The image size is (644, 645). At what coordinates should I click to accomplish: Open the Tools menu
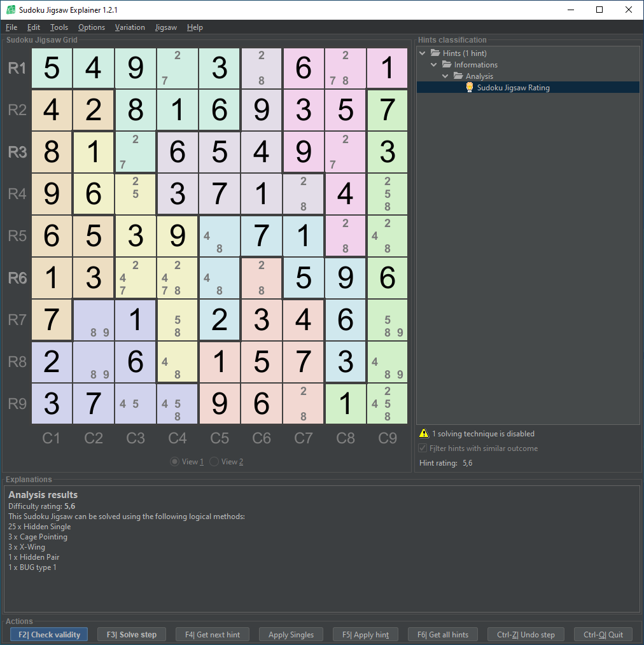pos(59,27)
